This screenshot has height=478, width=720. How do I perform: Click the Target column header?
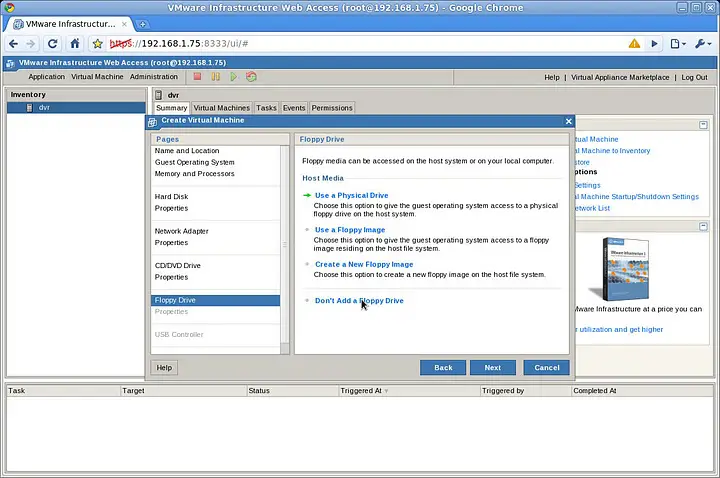(184, 391)
